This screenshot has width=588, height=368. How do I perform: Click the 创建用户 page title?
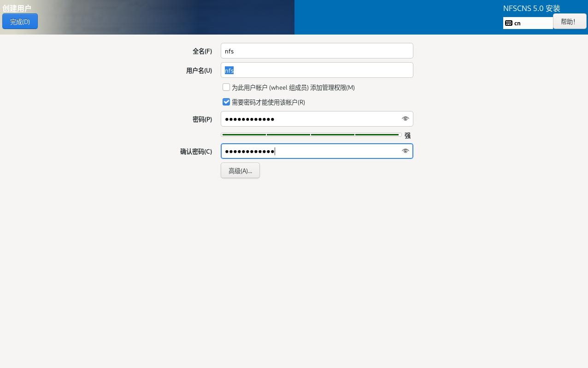(x=17, y=8)
